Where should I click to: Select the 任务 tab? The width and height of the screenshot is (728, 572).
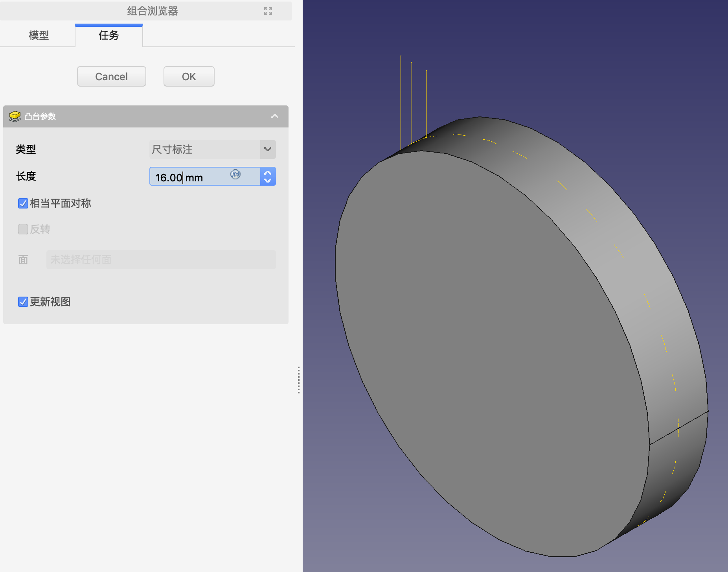click(x=108, y=35)
